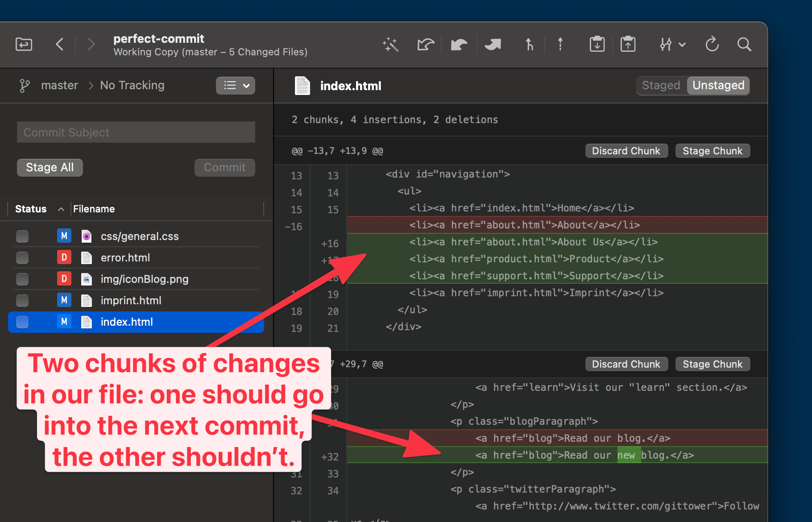The image size is (812, 522).
Task: Click the perfect-commit repository title
Action: (x=158, y=39)
